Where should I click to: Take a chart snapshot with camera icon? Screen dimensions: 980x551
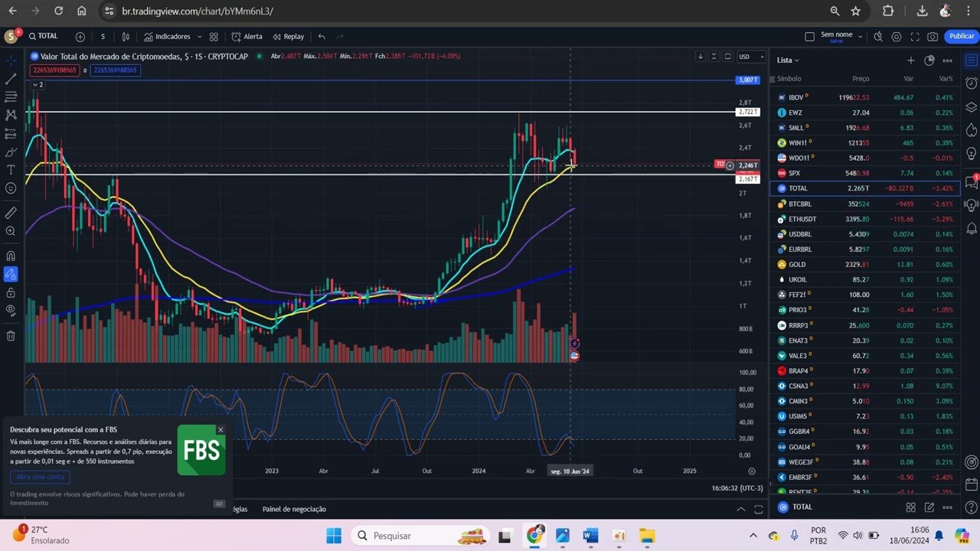tap(932, 36)
